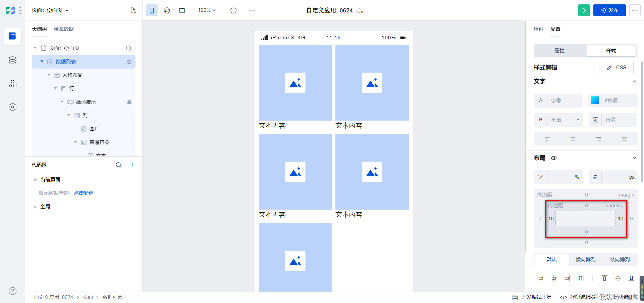Click the 字号 font size field
Screen dimensions: 644x303
pyautogui.click(x=558, y=100)
